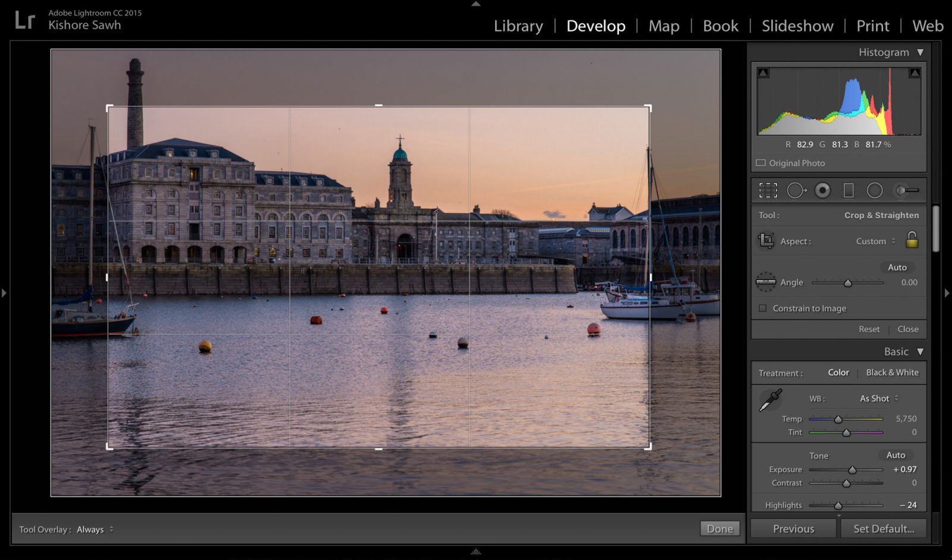
Task: Open the Slideshow module
Action: [x=797, y=26]
